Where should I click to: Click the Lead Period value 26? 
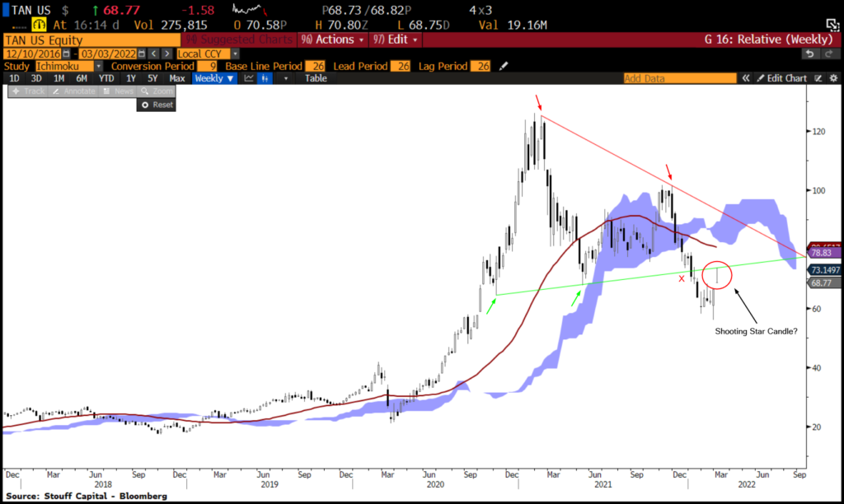(400, 66)
